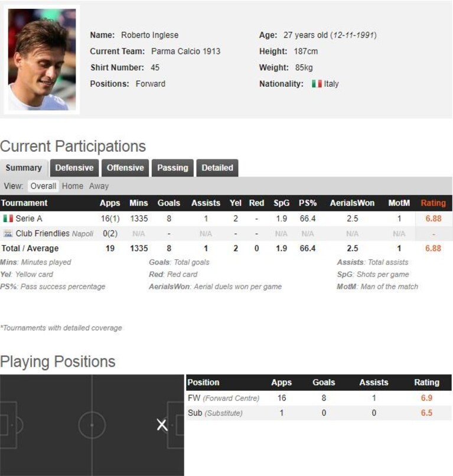The image size is (453, 476).
Task: Switch to the Offensive tab
Action: click(125, 168)
